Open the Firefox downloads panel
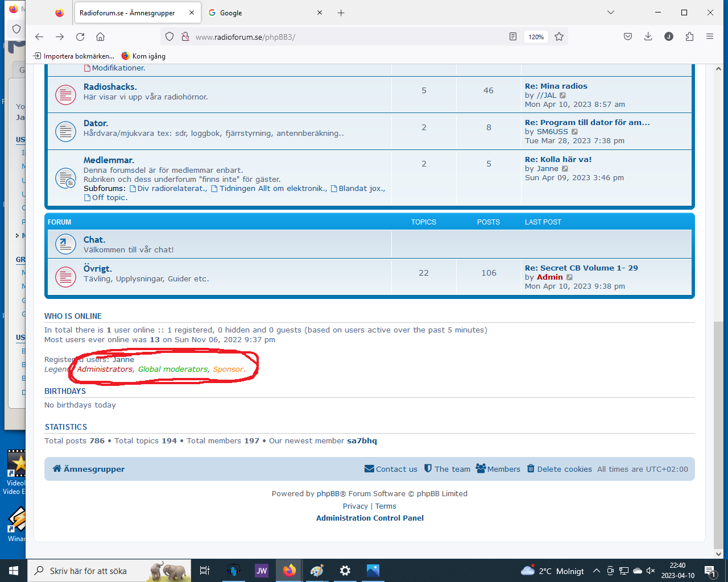728x582 pixels. (x=648, y=37)
